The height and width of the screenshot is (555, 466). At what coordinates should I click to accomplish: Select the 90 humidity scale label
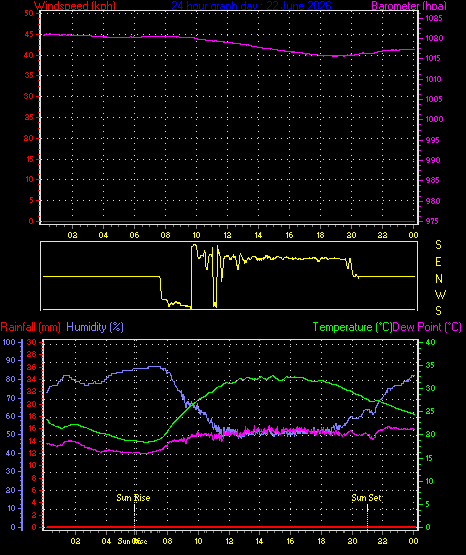point(11,360)
